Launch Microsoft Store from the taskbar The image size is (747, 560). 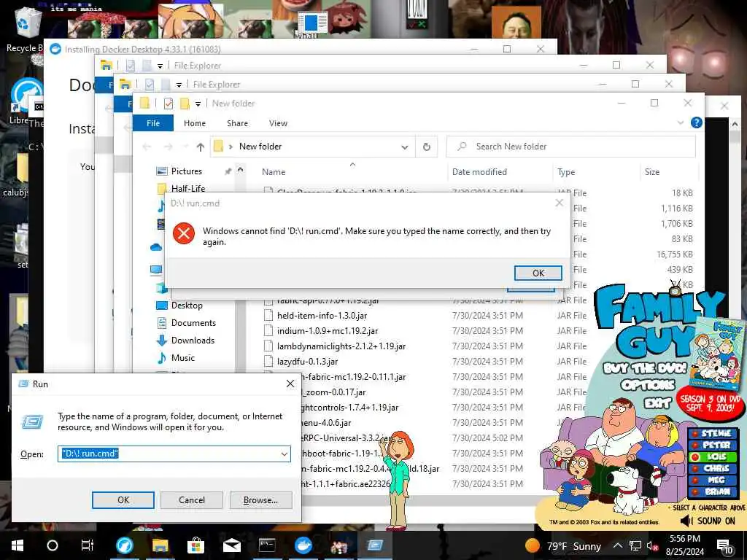[196, 545]
